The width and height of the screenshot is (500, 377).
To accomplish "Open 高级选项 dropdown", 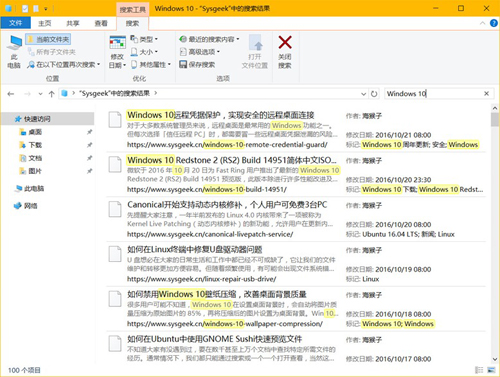I will tap(200, 52).
